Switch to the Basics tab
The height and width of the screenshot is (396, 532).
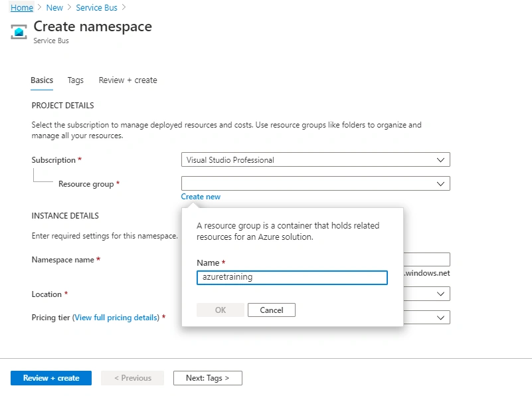pyautogui.click(x=42, y=80)
